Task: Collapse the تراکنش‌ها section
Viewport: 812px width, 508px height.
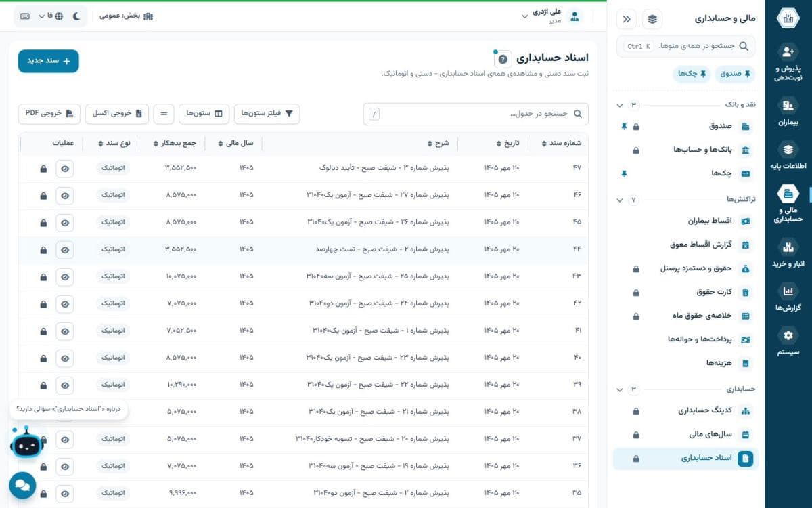Action: tap(620, 200)
